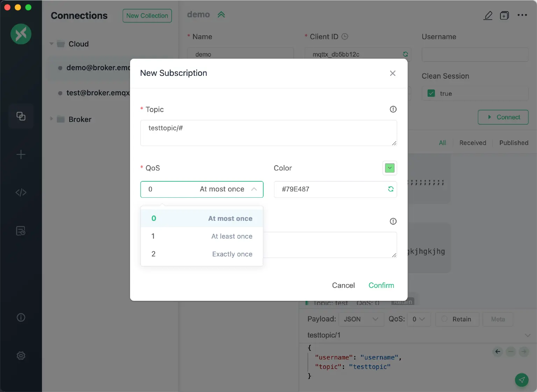Open the Settings gear icon
The image size is (537, 392).
pos(21,356)
